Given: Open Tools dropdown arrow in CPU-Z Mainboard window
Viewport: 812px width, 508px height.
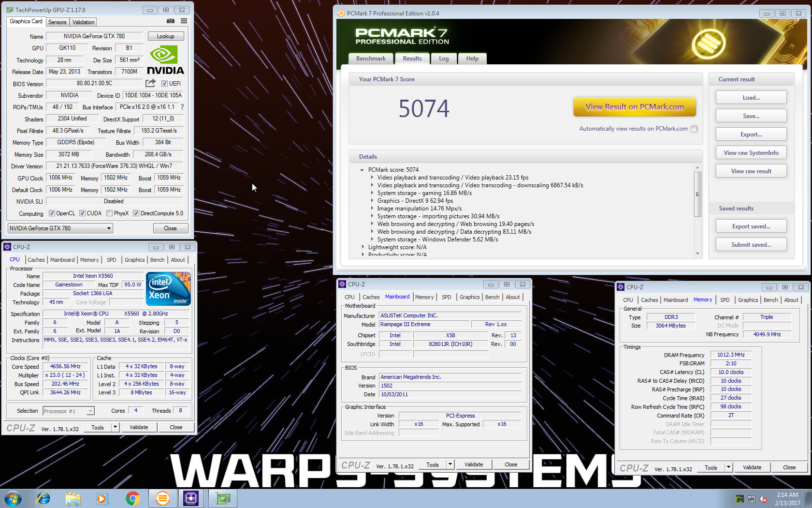Looking at the screenshot, I should click(450, 464).
